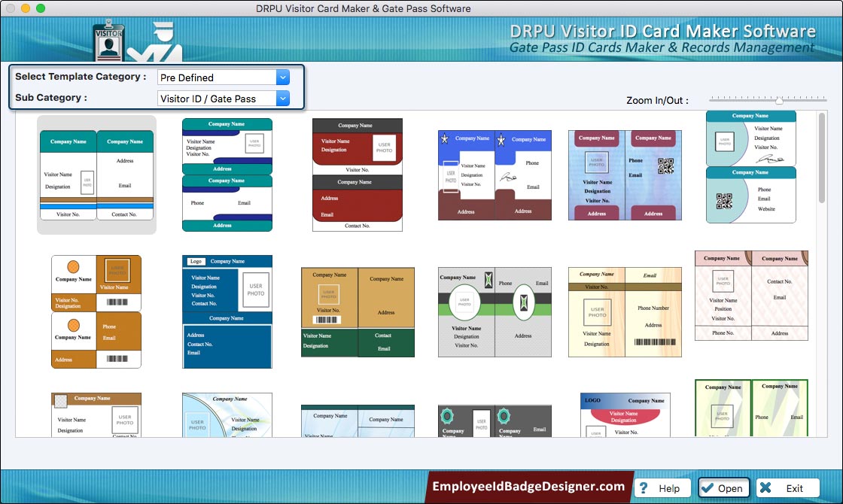Select the dark gray and red template
The width and height of the screenshot is (843, 504).
coord(358,175)
